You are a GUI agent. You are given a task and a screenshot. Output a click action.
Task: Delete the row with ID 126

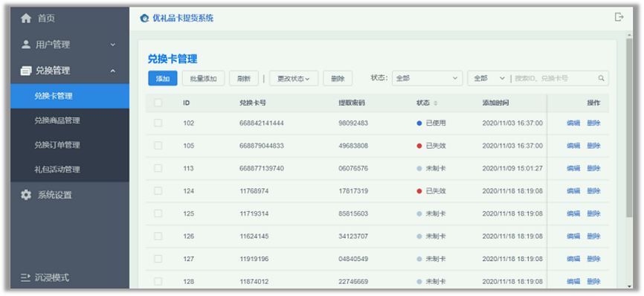[593, 236]
